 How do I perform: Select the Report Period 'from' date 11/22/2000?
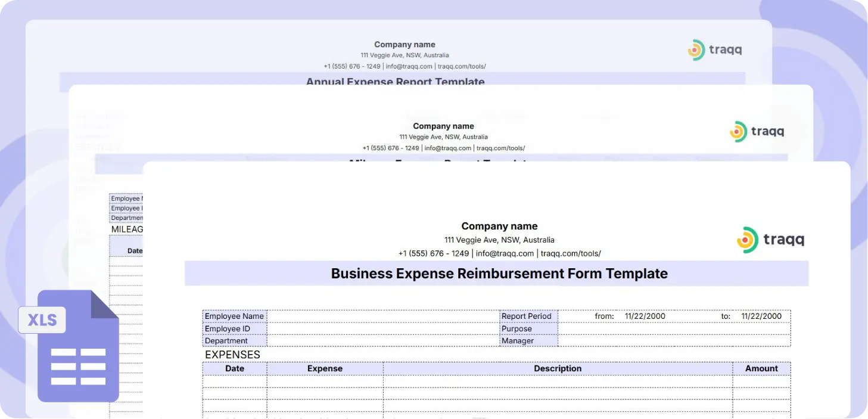click(645, 316)
